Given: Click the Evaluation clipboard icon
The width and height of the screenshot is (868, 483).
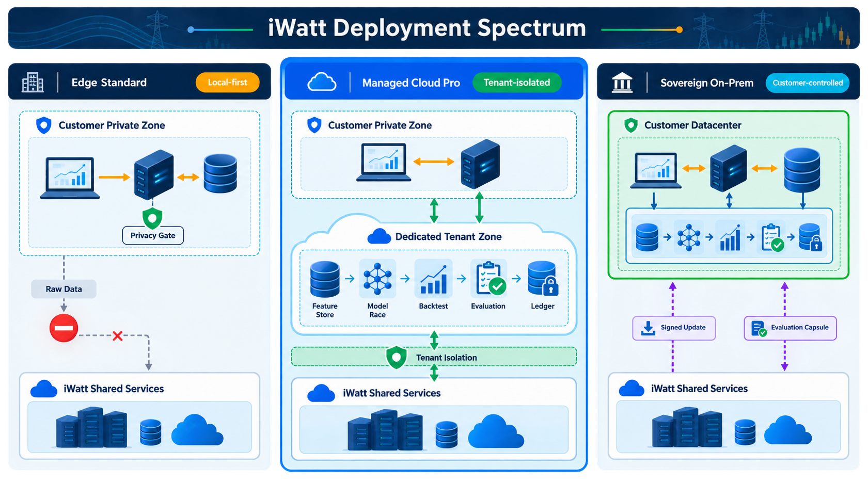Looking at the screenshot, I should click(x=490, y=279).
